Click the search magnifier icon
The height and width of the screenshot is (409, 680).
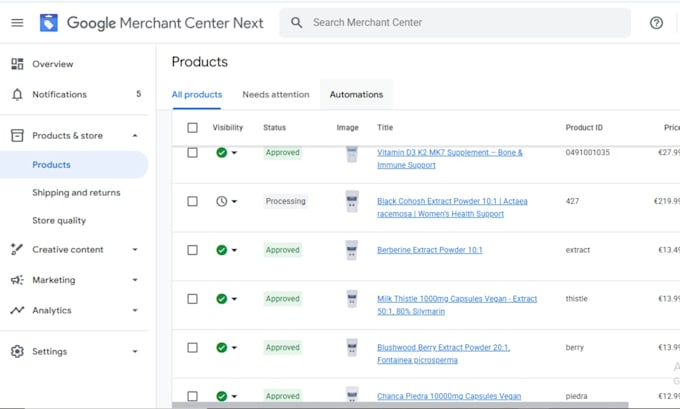click(x=297, y=23)
